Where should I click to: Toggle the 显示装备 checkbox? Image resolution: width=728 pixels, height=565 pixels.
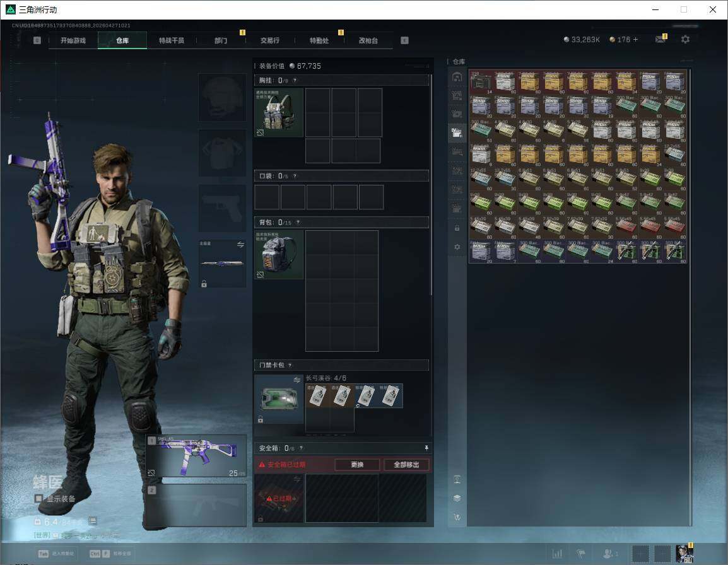coord(38,499)
